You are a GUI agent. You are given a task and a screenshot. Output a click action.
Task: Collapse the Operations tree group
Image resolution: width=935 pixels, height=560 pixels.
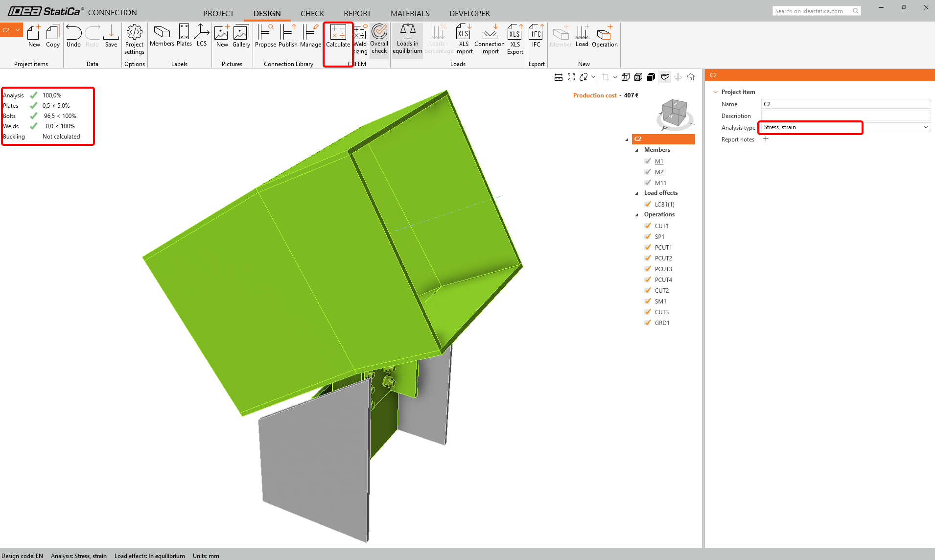pos(637,215)
